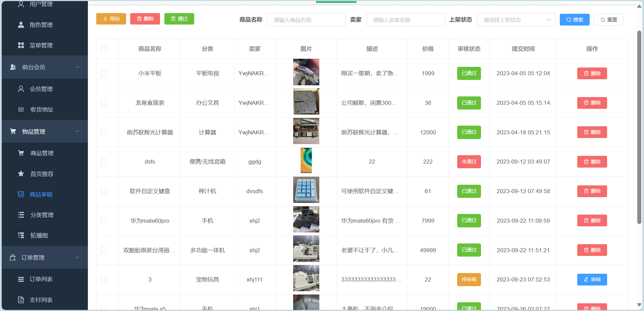Open 首页推荐 via its star icon
Image resolution: width=644 pixels, height=311 pixels.
pyautogui.click(x=21, y=174)
